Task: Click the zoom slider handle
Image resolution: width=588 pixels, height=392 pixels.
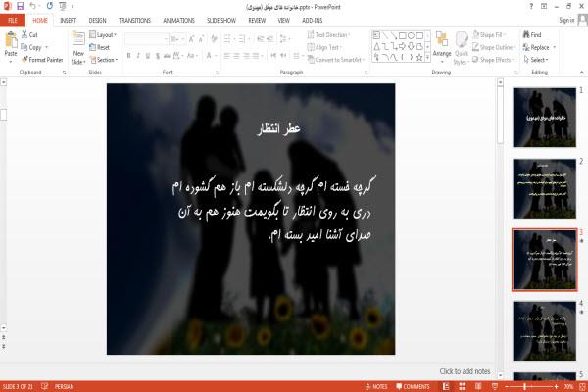Action: [525, 386]
